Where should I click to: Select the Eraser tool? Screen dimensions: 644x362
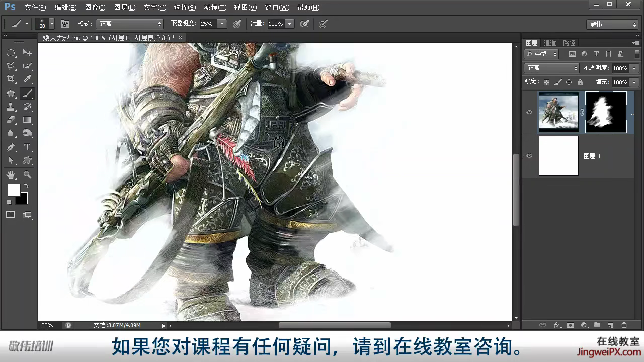pyautogui.click(x=11, y=120)
